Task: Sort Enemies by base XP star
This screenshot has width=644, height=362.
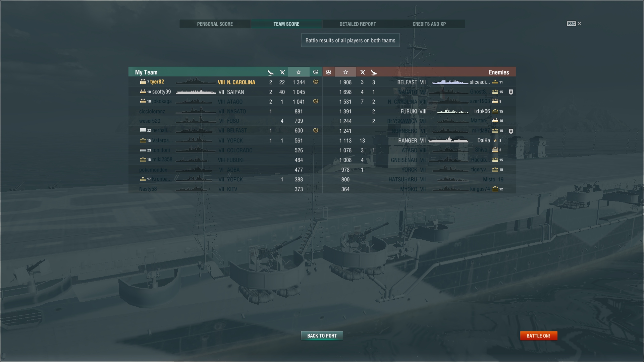Action: pos(345,72)
